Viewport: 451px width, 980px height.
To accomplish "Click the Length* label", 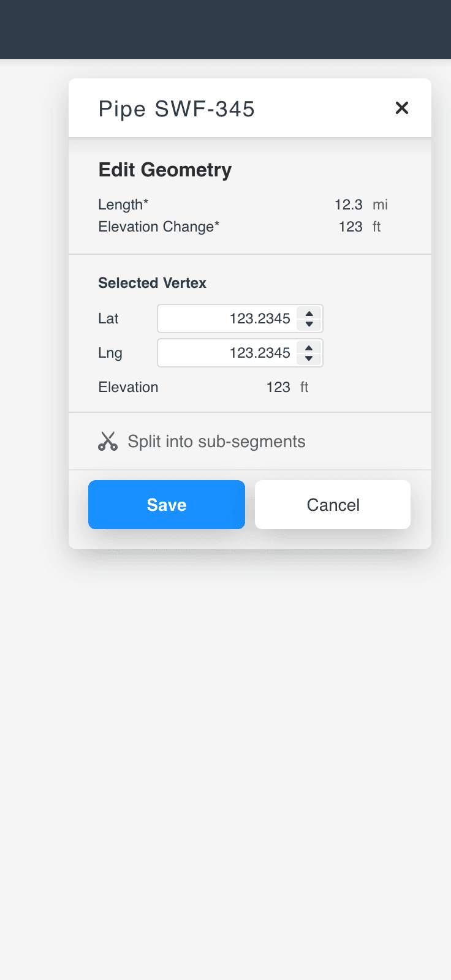I will click(123, 205).
